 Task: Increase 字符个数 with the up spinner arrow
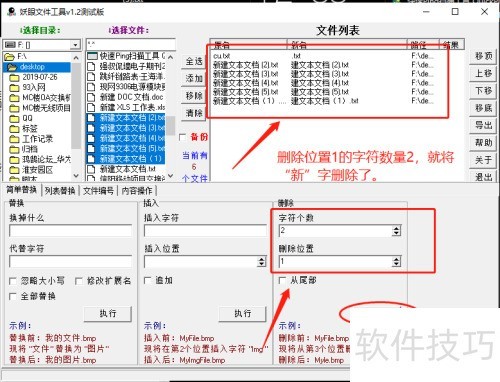[x=396, y=228]
